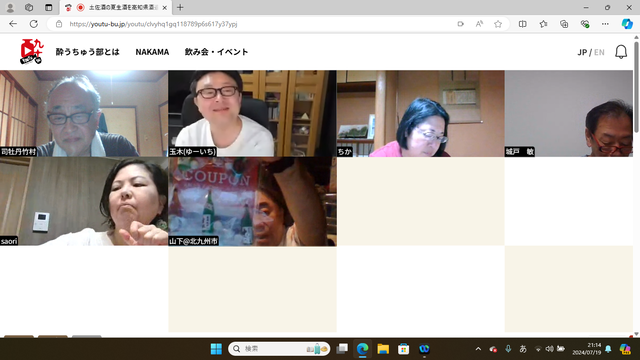Click the microphone icon in system tray

(x=508, y=349)
